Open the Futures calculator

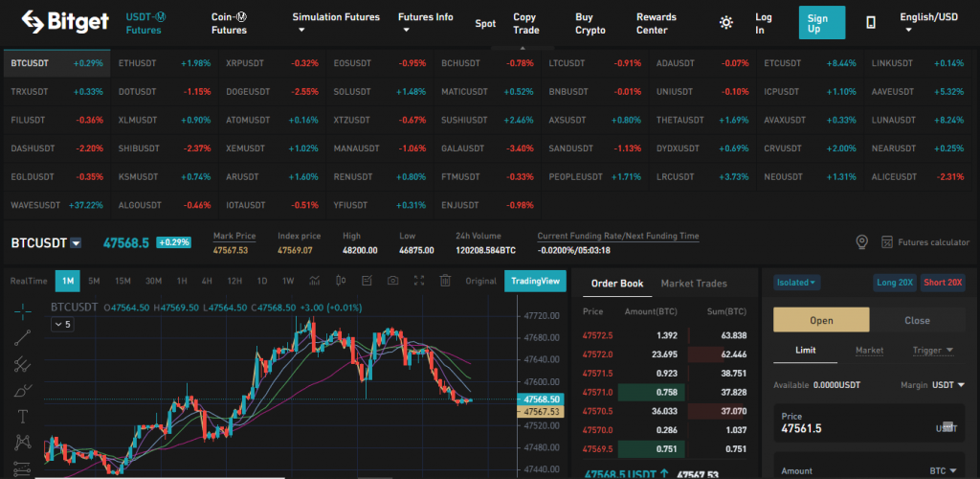click(925, 242)
